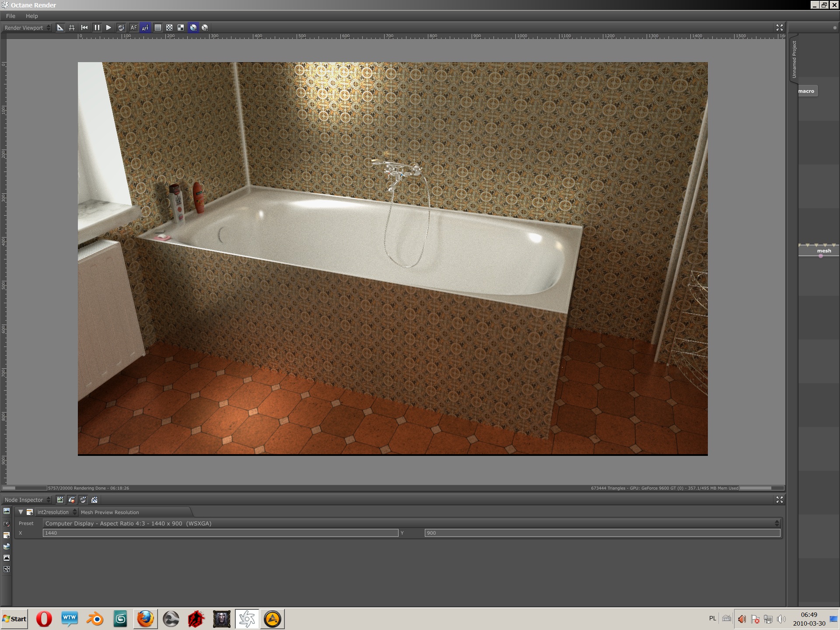
Task: Open the File menu
Action: pyautogui.click(x=10, y=16)
